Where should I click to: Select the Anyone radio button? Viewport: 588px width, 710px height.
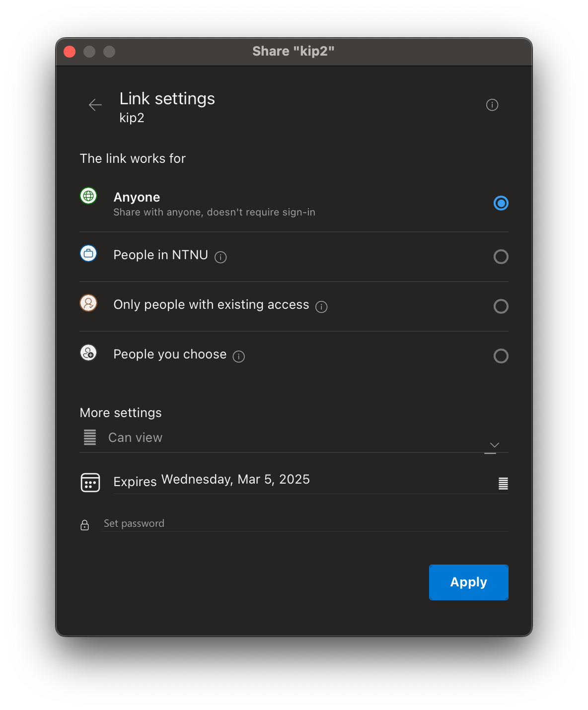tap(501, 203)
